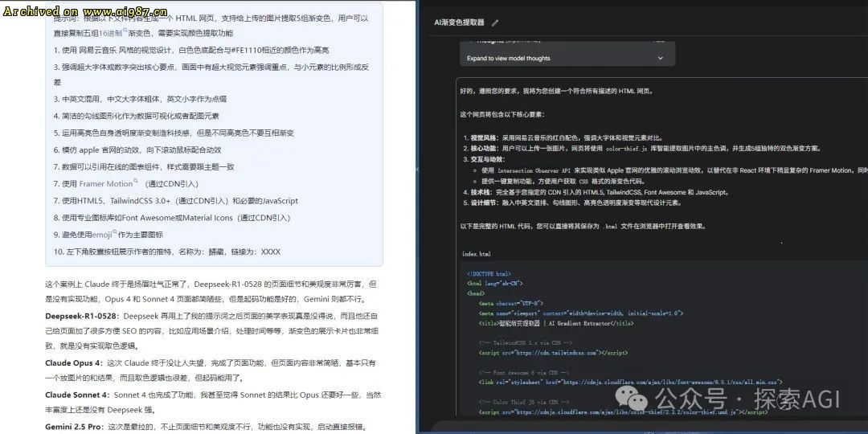Click the prompt line mentioning Font Awesome或Material Icons
868x434 pixels.
coord(172,218)
